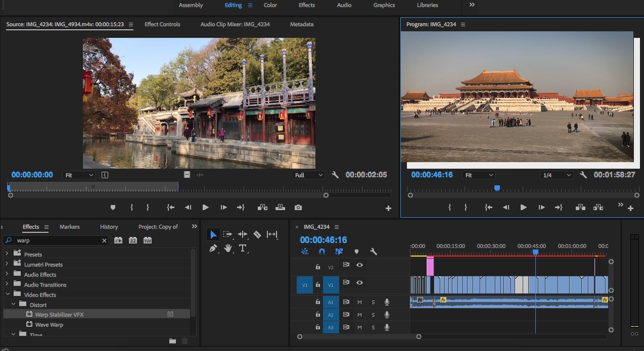Screen dimensions: 644x351
Task: Switch to the Color workspace
Action: (x=270, y=5)
